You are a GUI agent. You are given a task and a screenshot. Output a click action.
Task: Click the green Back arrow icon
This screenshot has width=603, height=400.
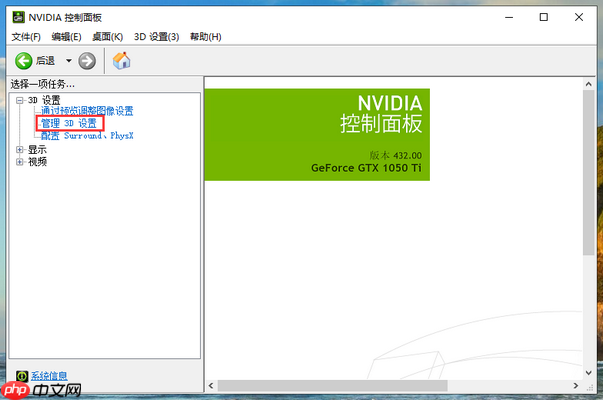pos(23,61)
